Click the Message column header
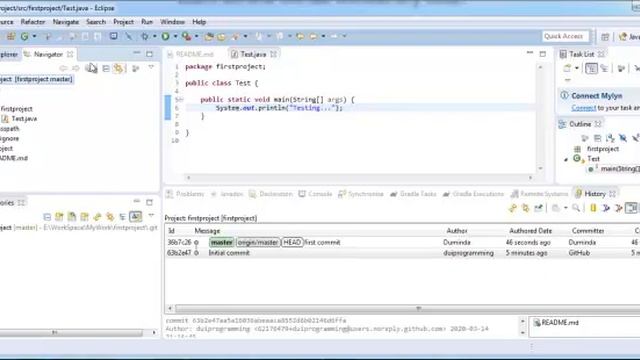 point(207,231)
